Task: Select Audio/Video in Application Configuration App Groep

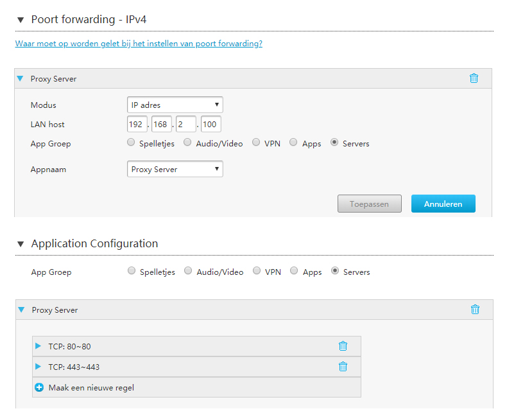Action: [188, 271]
